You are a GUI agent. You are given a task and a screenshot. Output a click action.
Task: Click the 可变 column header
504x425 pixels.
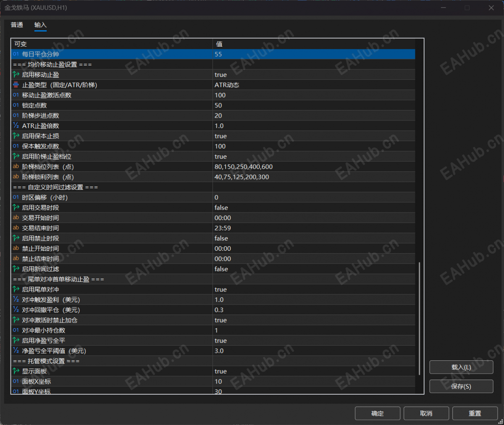coord(112,44)
